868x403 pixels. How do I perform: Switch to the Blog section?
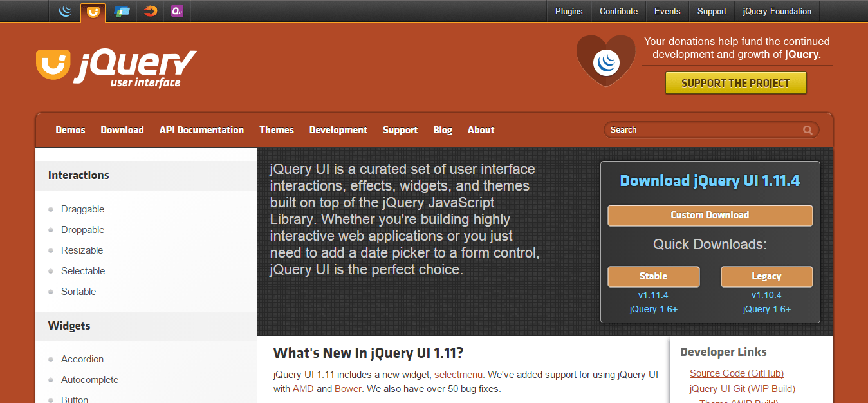[x=443, y=129]
